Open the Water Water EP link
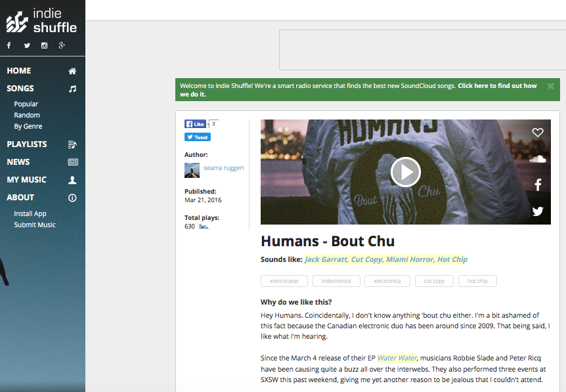This screenshot has width=566, height=392. pos(397,358)
